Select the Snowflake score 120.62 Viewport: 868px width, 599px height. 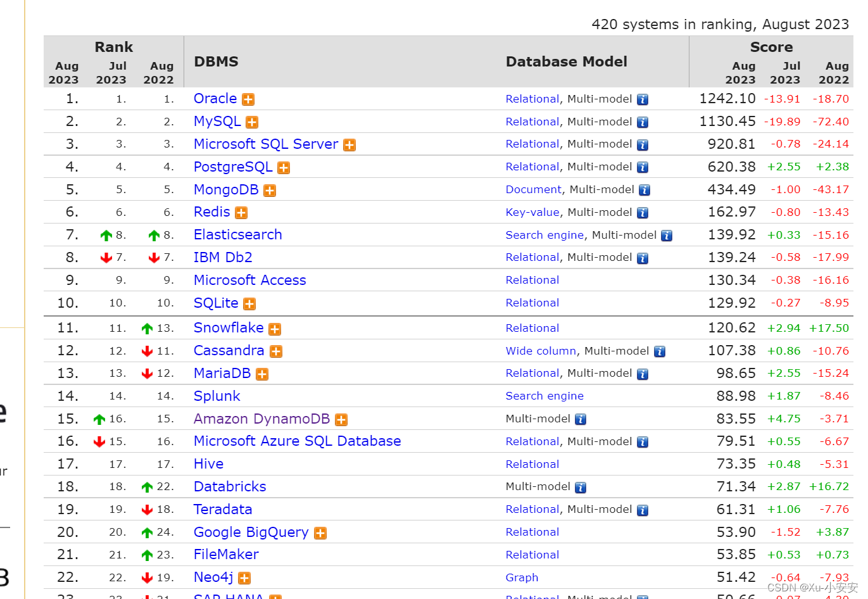[x=732, y=328]
